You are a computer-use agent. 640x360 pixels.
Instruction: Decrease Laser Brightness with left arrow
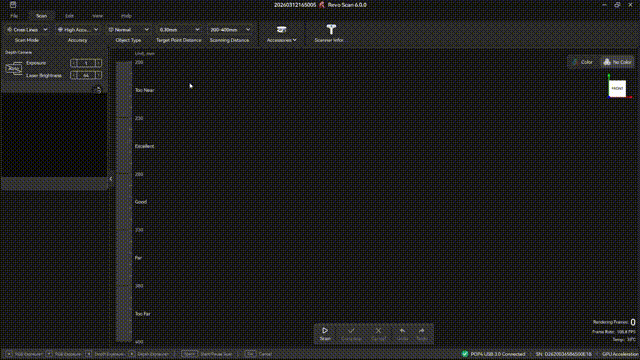(x=73, y=76)
